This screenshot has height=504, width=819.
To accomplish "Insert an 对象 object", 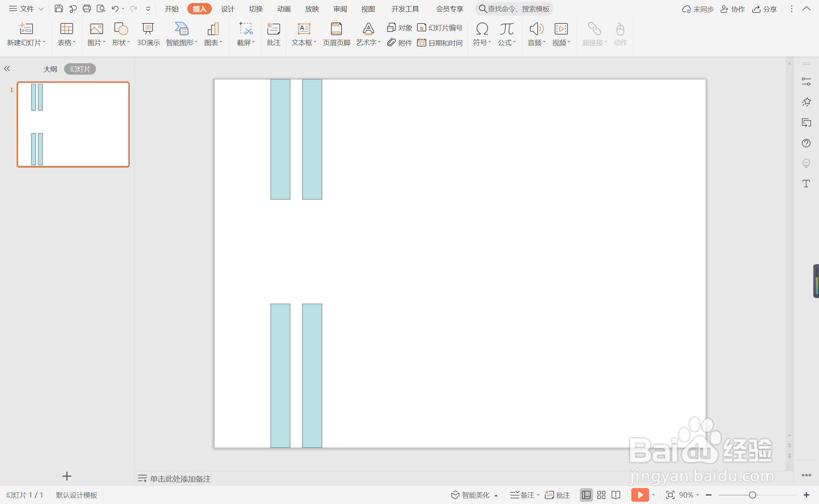I will pos(400,28).
